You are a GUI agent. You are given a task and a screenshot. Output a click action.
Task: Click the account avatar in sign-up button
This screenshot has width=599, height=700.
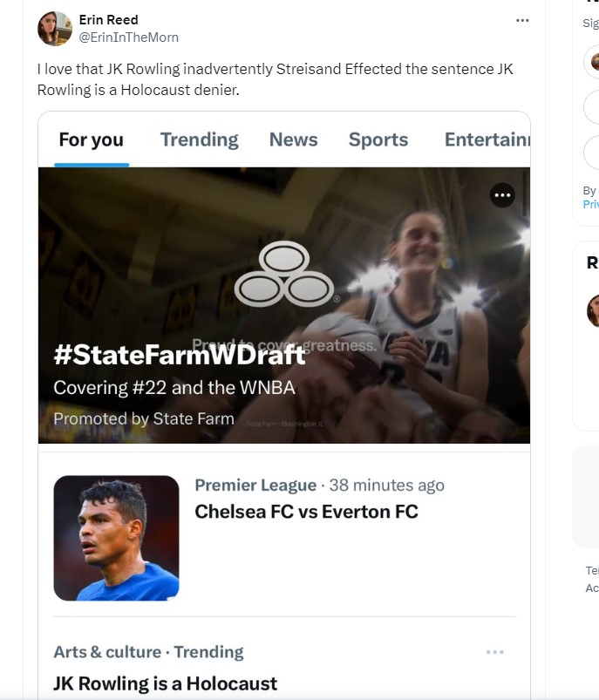click(594, 62)
